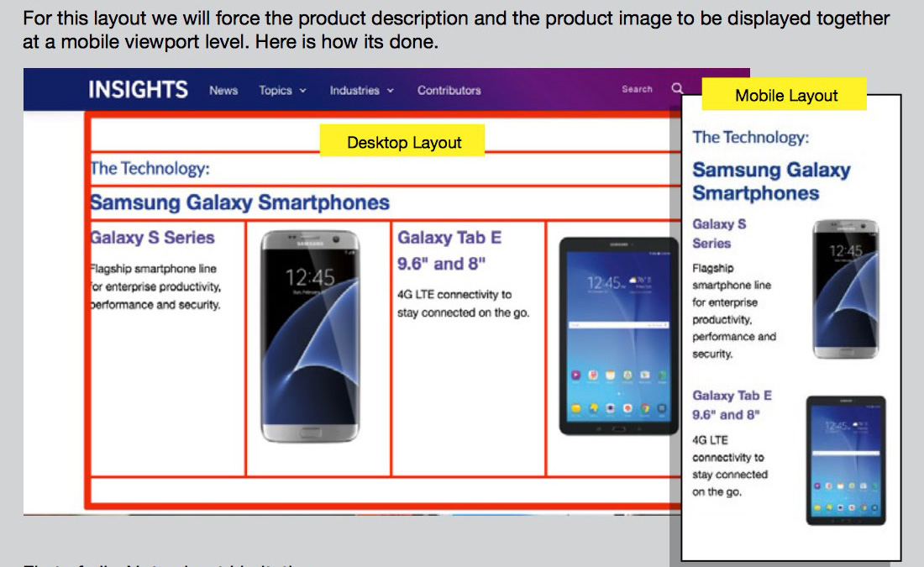Click the Galaxy S phone image in desktop layout
Image resolution: width=924 pixels, height=567 pixels.
pyautogui.click(x=310, y=337)
